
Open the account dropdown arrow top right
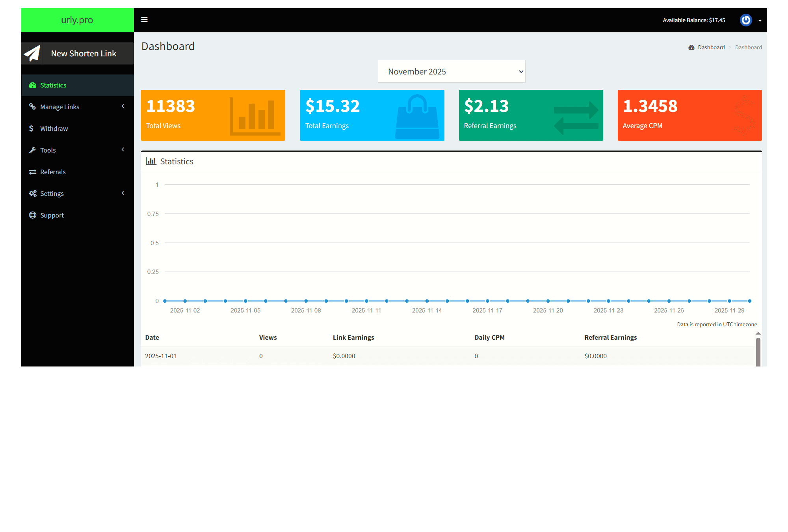(x=760, y=20)
